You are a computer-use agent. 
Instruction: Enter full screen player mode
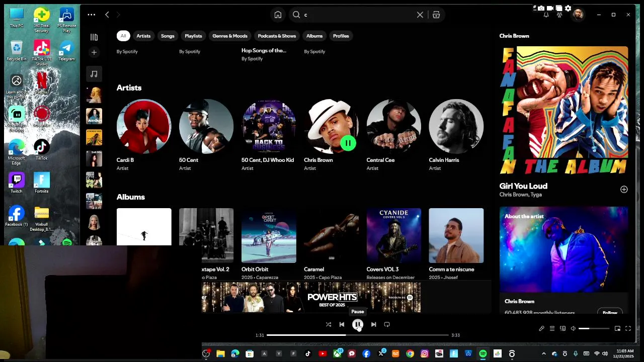tap(628, 328)
